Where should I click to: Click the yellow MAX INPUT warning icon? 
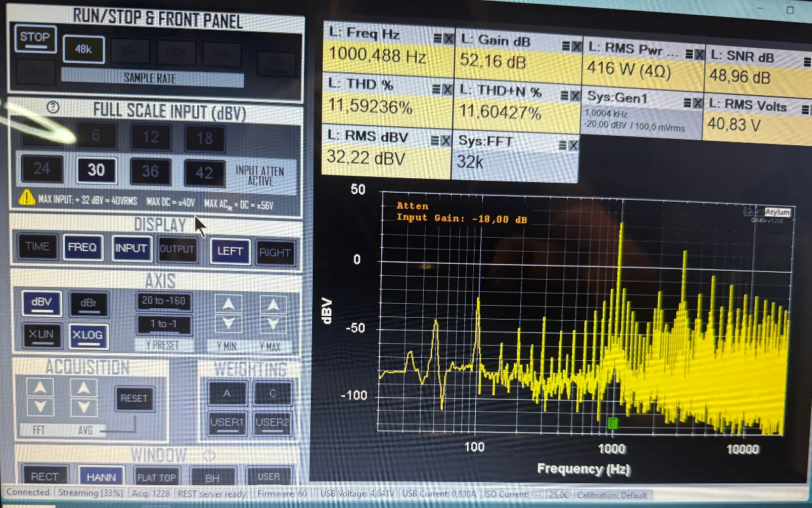[x=27, y=198]
